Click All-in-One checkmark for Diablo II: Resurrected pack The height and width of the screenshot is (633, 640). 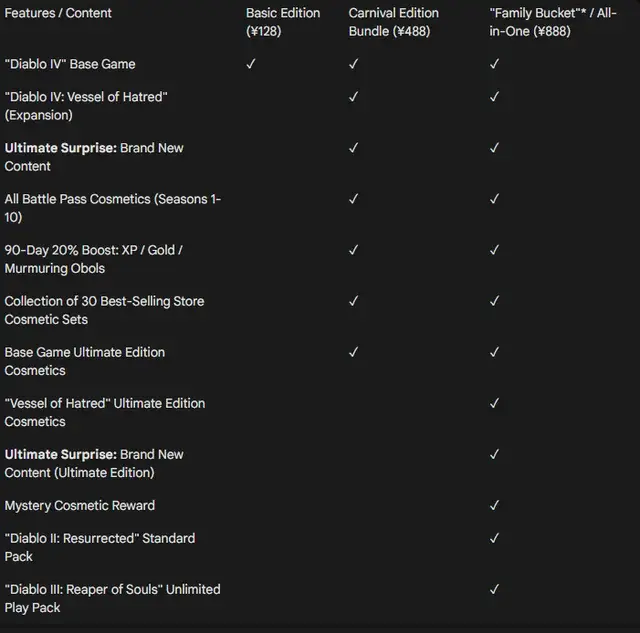point(494,539)
